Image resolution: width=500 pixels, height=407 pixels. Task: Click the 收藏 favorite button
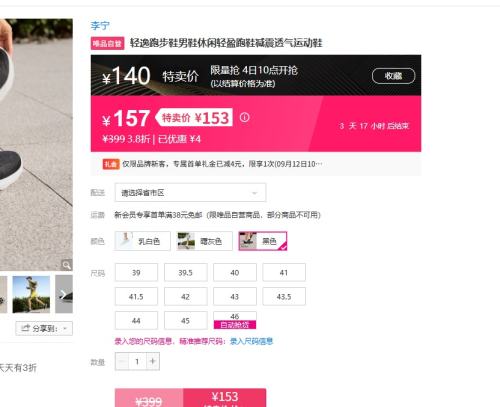click(393, 76)
